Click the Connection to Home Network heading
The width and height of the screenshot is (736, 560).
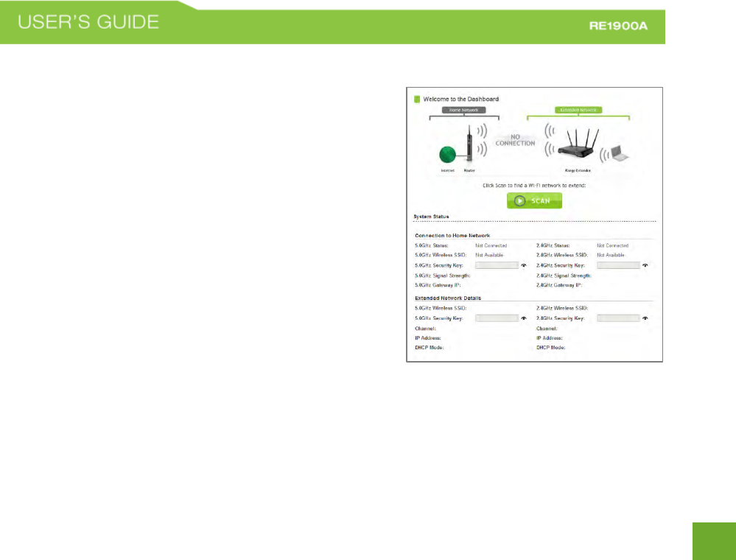452,236
